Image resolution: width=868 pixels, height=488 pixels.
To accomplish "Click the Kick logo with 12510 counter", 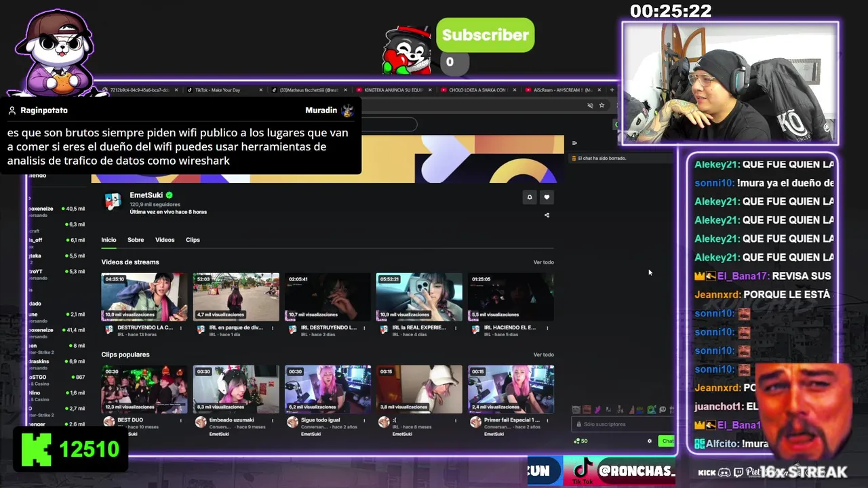I will (x=71, y=449).
